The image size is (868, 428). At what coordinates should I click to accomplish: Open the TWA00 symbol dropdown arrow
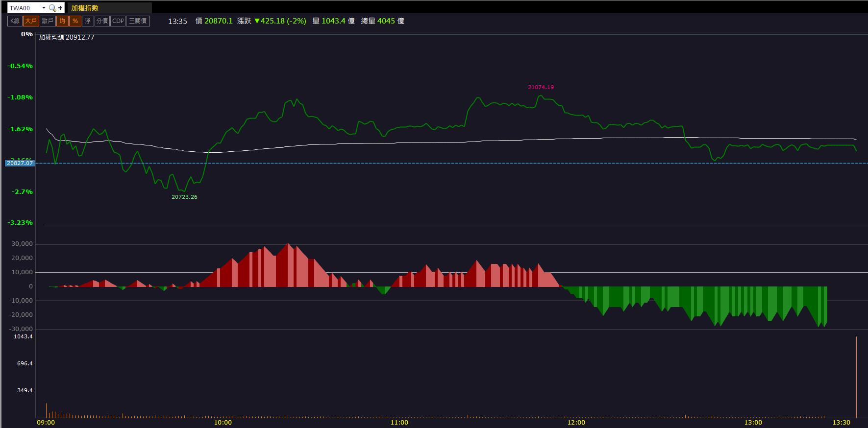point(44,8)
